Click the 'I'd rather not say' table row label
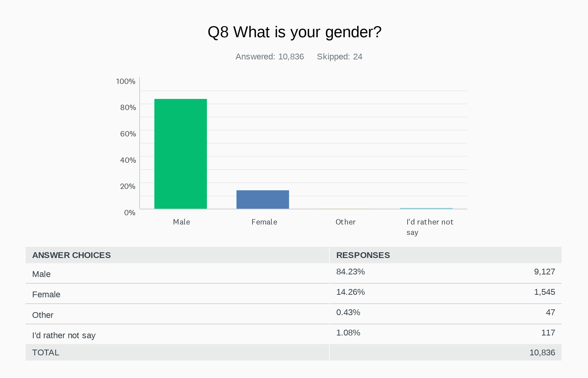The height and width of the screenshot is (378, 588). 64,335
